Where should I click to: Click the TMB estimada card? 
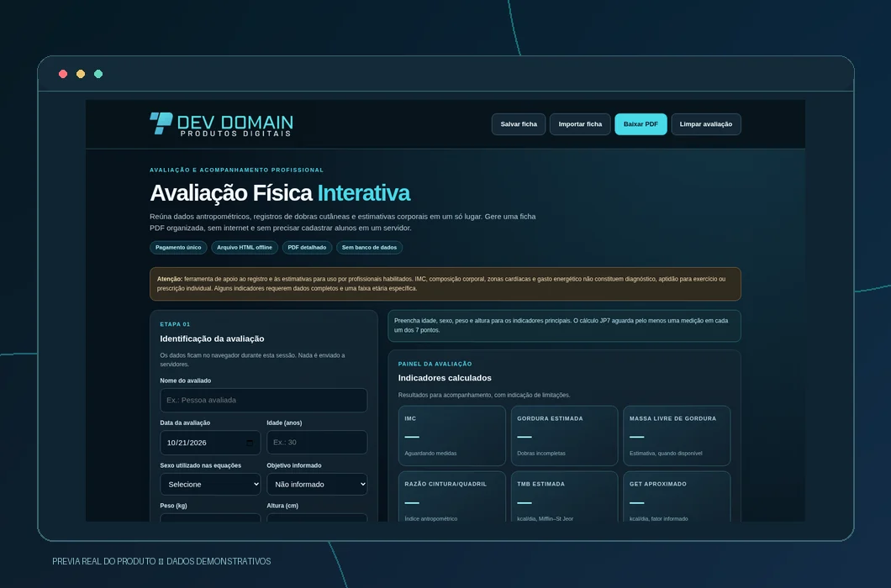[x=564, y=496]
